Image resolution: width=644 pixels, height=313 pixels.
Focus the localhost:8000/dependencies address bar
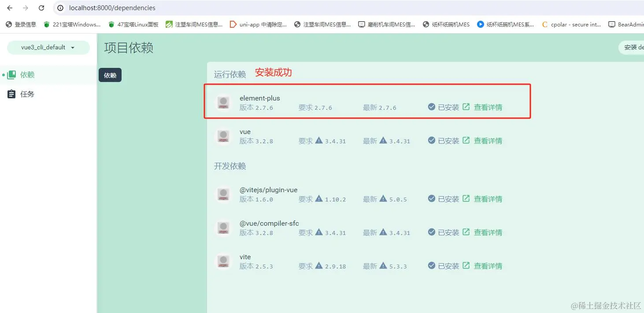click(x=348, y=8)
